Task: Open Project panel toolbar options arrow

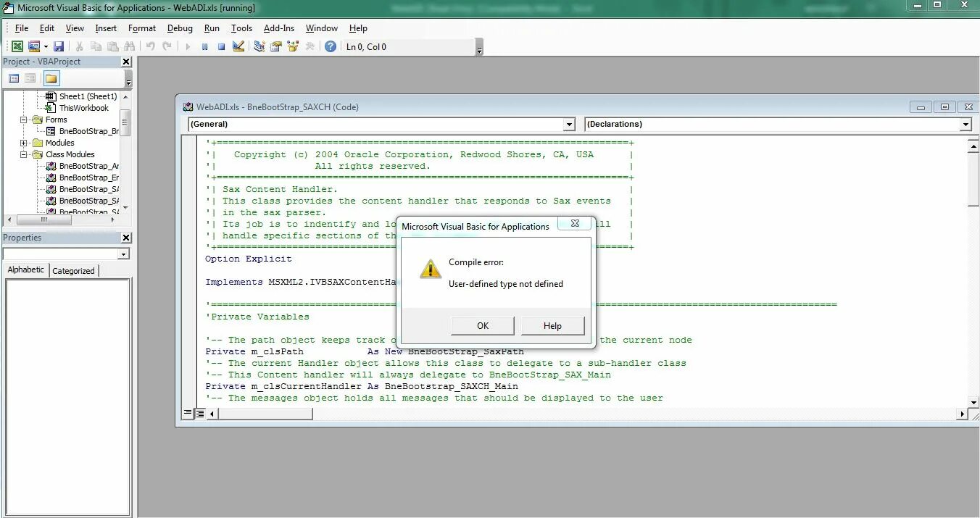Action: pos(128,78)
